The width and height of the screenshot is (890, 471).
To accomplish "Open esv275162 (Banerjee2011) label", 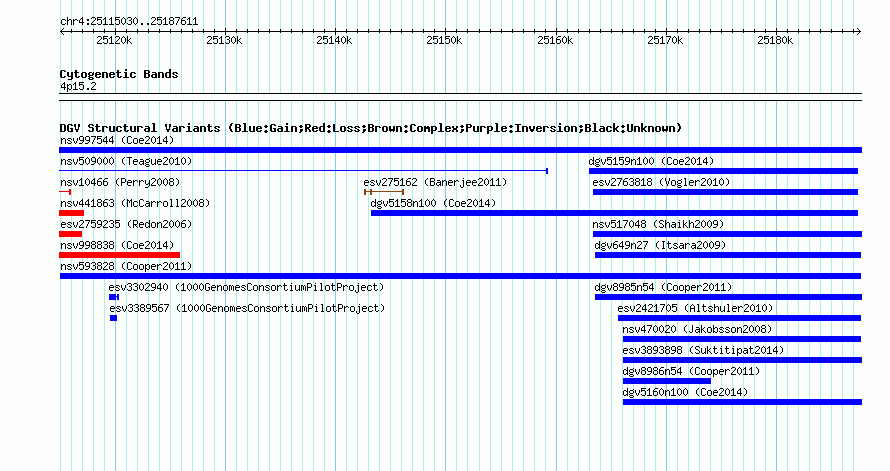I will point(435,182).
